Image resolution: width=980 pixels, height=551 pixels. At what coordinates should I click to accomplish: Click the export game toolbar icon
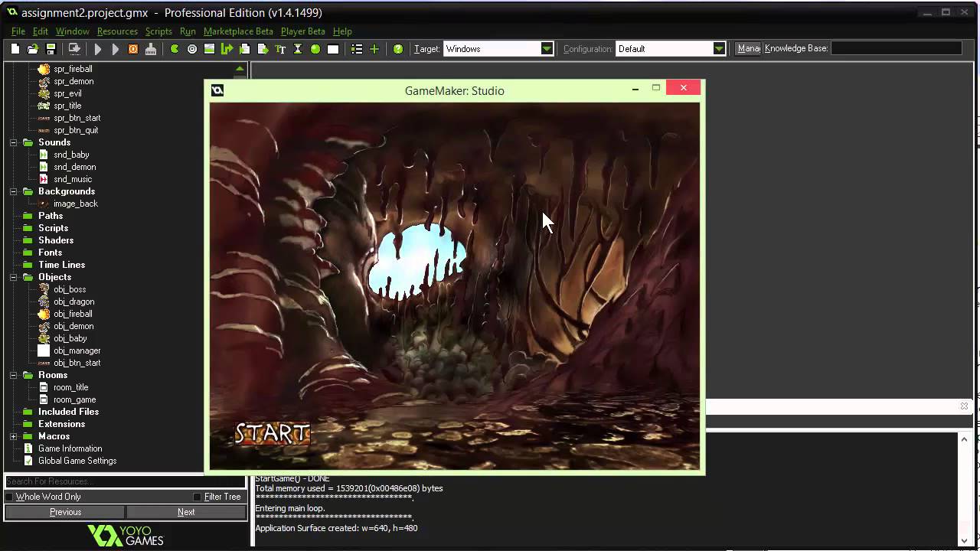pos(74,49)
